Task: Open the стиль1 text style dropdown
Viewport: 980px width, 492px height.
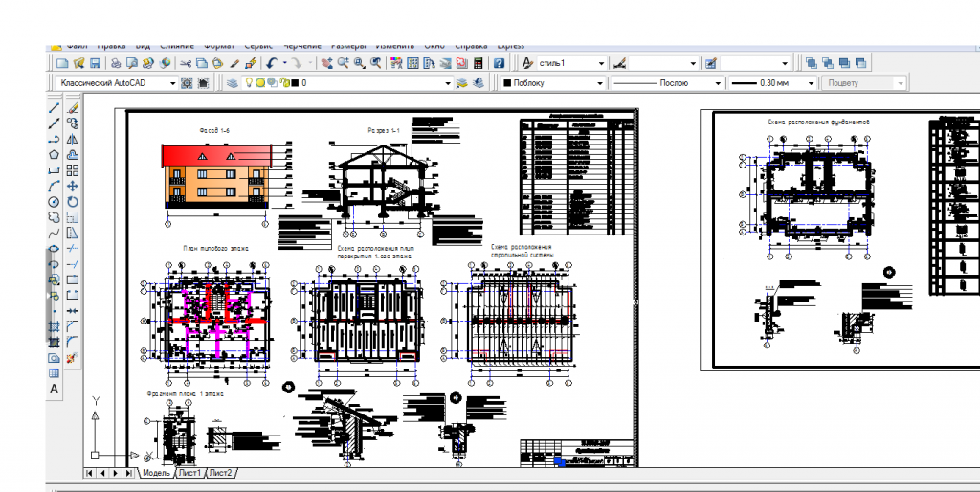Action: click(601, 63)
